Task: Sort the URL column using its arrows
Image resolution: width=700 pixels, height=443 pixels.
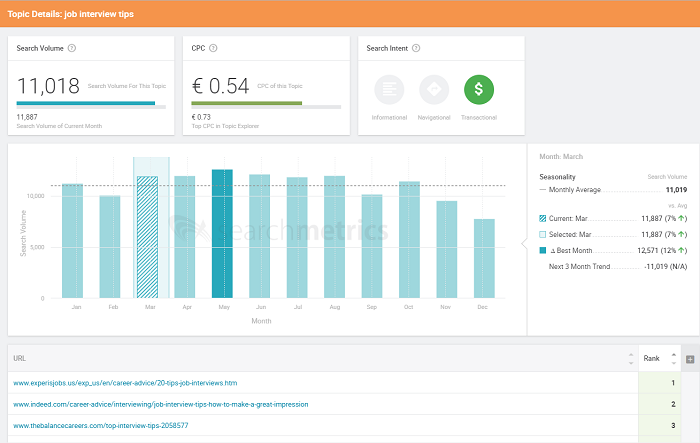Action: click(x=629, y=358)
